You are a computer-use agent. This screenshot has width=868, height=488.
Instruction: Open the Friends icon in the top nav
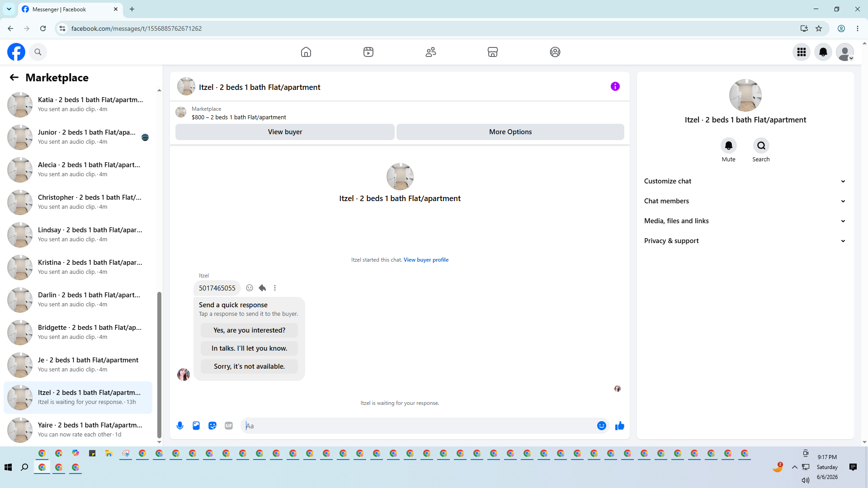[431, 52]
